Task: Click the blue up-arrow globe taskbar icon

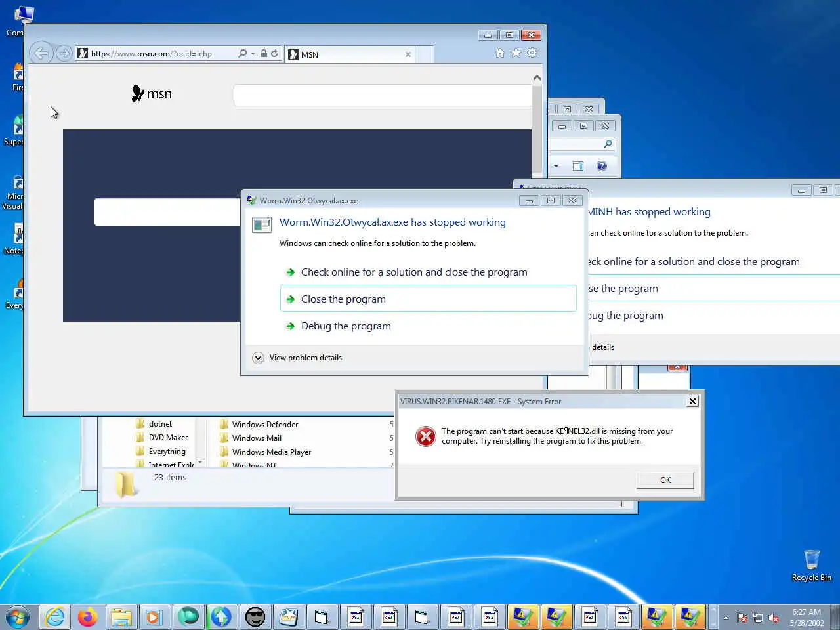Action: coord(221,617)
